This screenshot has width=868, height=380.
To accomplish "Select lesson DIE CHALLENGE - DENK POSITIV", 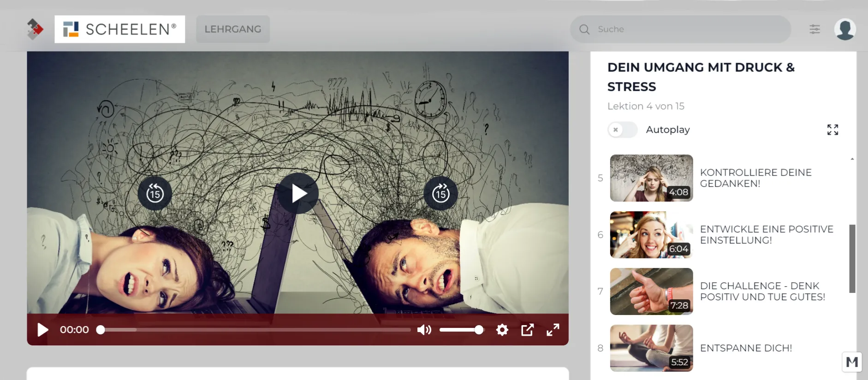I will 762,291.
